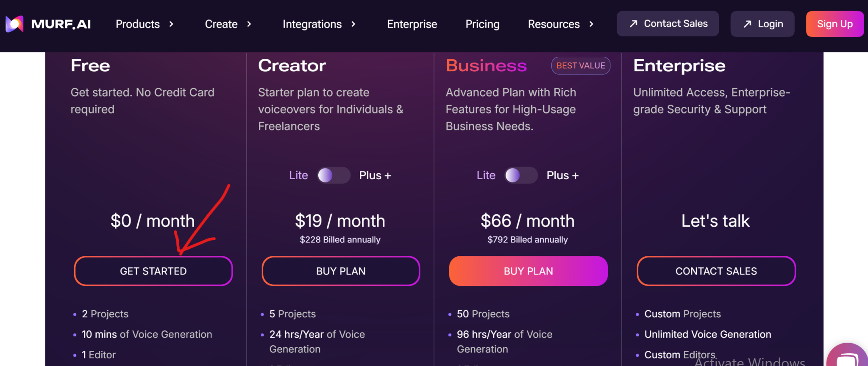
Task: Click the Sign Up button
Action: coord(835,24)
